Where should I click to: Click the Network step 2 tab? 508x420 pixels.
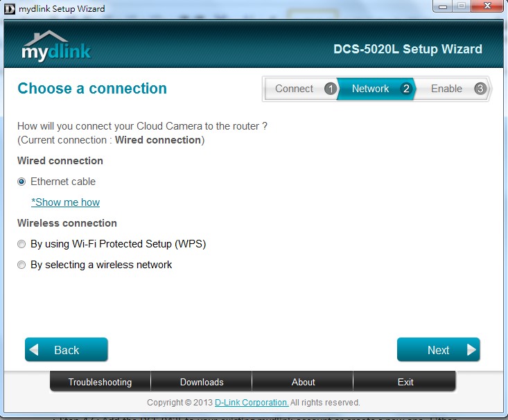(x=376, y=89)
